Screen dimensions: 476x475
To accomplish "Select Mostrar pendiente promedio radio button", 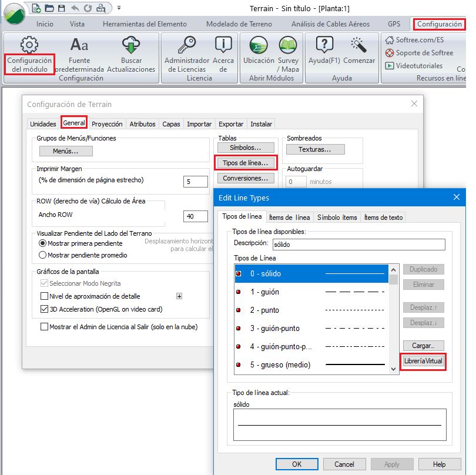I will point(42,255).
